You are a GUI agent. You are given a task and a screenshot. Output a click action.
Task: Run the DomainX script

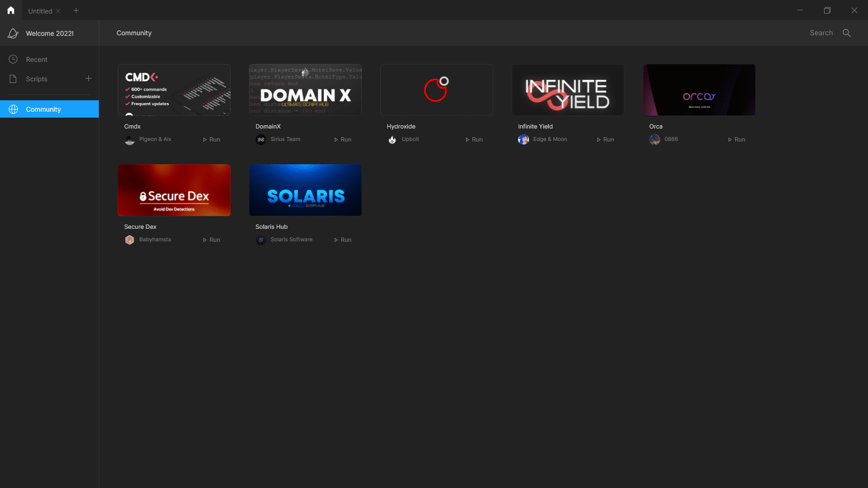(x=343, y=140)
